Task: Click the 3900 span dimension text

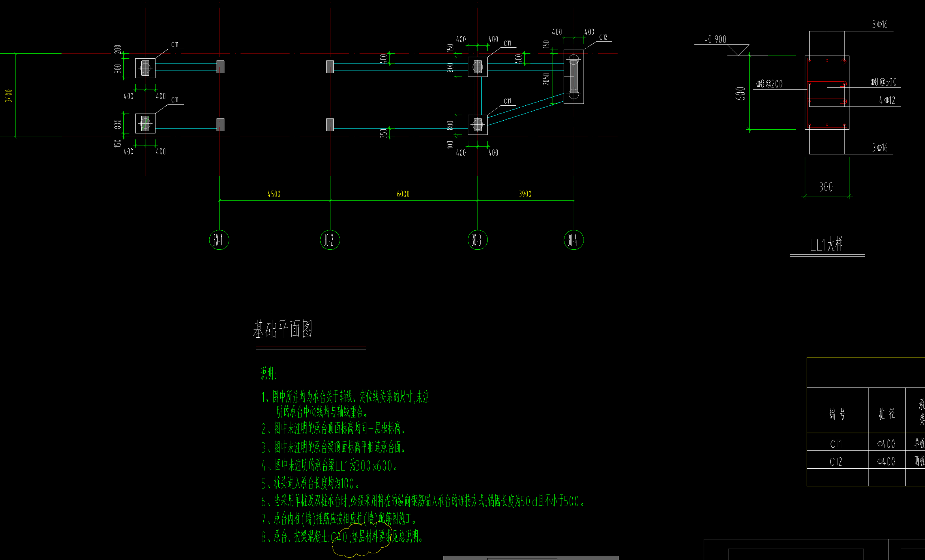Action: coord(525,194)
